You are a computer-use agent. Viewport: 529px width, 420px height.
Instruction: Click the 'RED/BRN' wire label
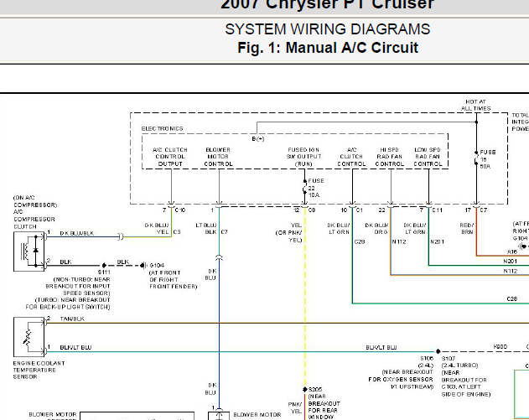tap(467, 228)
